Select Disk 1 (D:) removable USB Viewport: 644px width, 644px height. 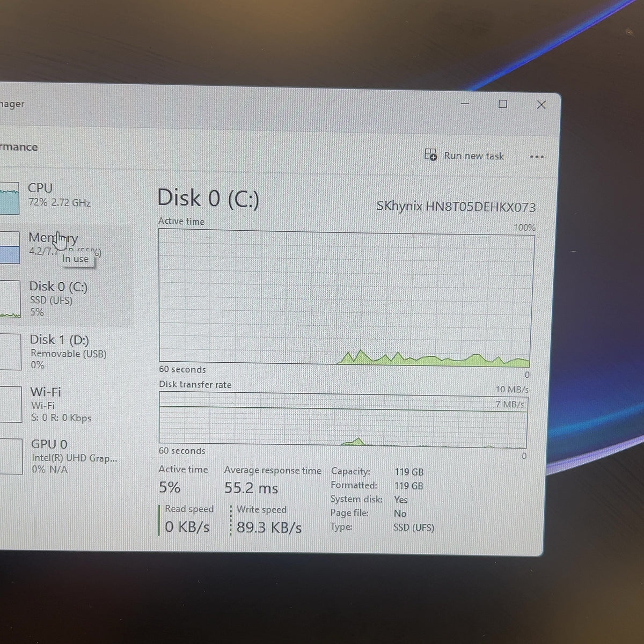[64, 352]
